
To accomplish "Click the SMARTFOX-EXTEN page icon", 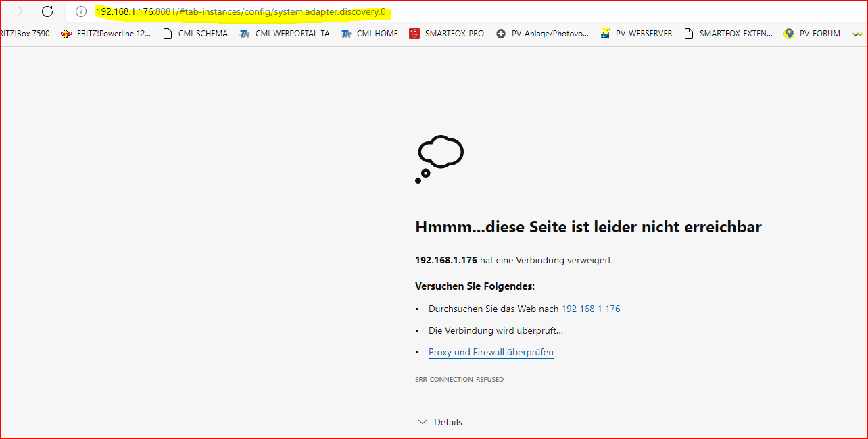I will (690, 34).
